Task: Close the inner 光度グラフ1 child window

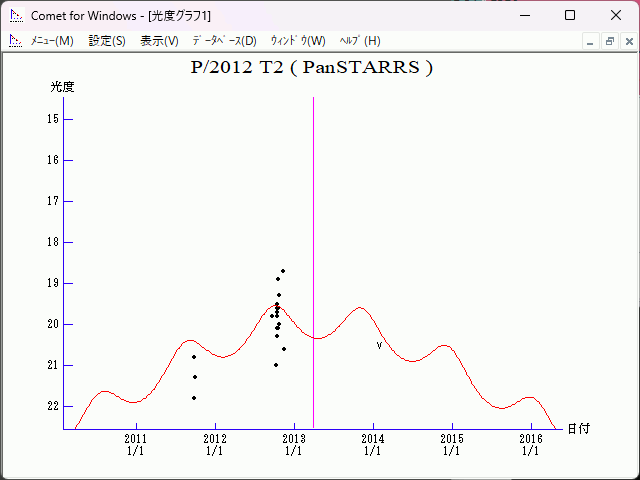Action: (x=627, y=41)
